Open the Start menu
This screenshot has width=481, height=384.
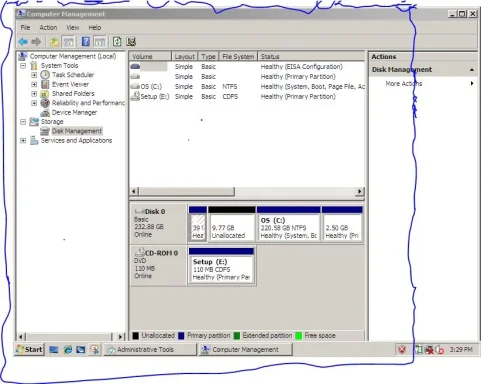pyautogui.click(x=30, y=349)
